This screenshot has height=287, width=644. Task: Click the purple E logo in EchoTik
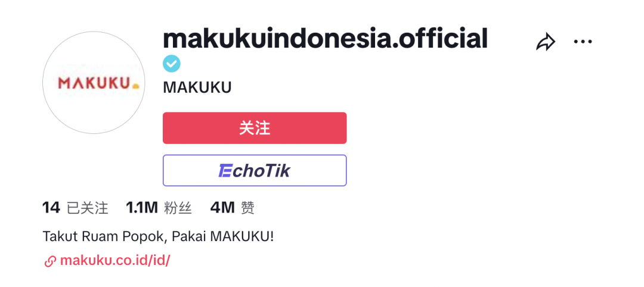coord(224,170)
